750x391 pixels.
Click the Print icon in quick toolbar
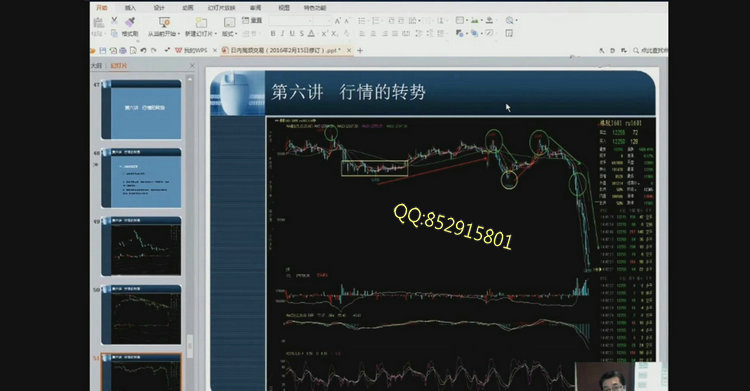(123, 50)
